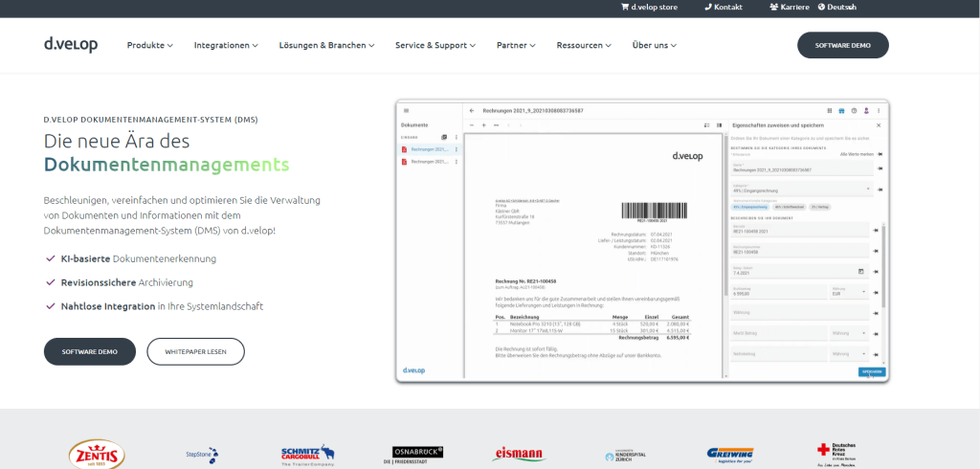Screen dimensions: 980x469
Task: Click the StepStone customer logo
Action: 202,455
